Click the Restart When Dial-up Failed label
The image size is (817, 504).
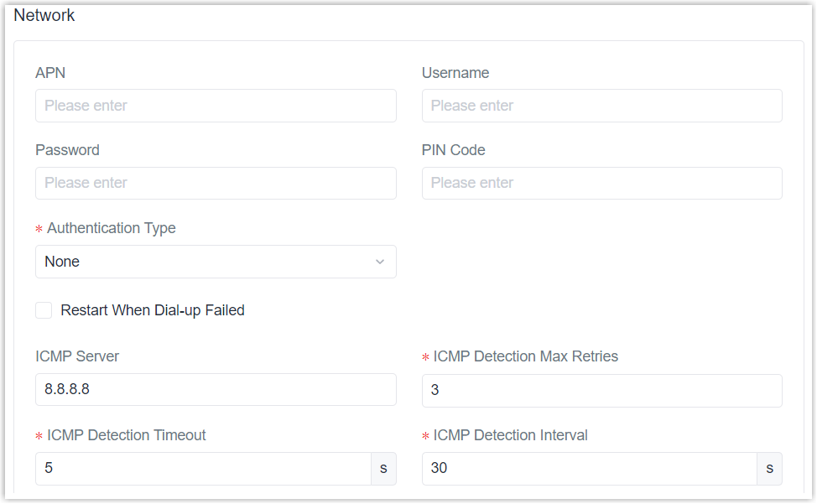[153, 310]
